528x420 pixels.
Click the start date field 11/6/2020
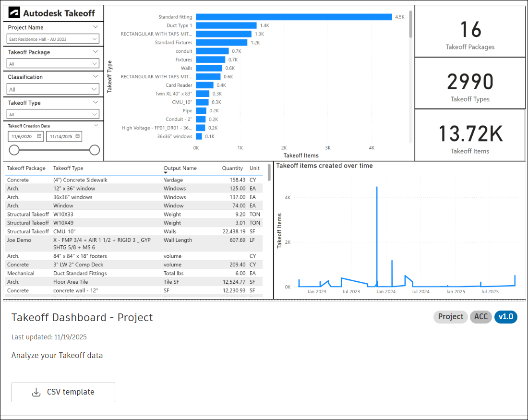(x=25, y=136)
